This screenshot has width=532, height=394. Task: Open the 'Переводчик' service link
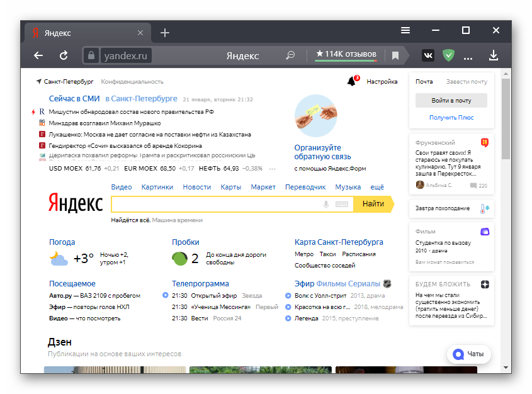click(x=305, y=187)
